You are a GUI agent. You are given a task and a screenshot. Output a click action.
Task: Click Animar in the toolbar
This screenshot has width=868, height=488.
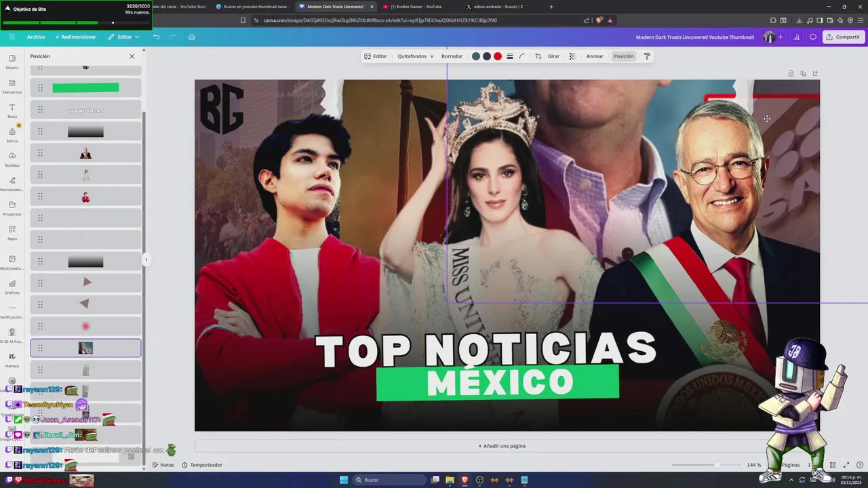(595, 56)
